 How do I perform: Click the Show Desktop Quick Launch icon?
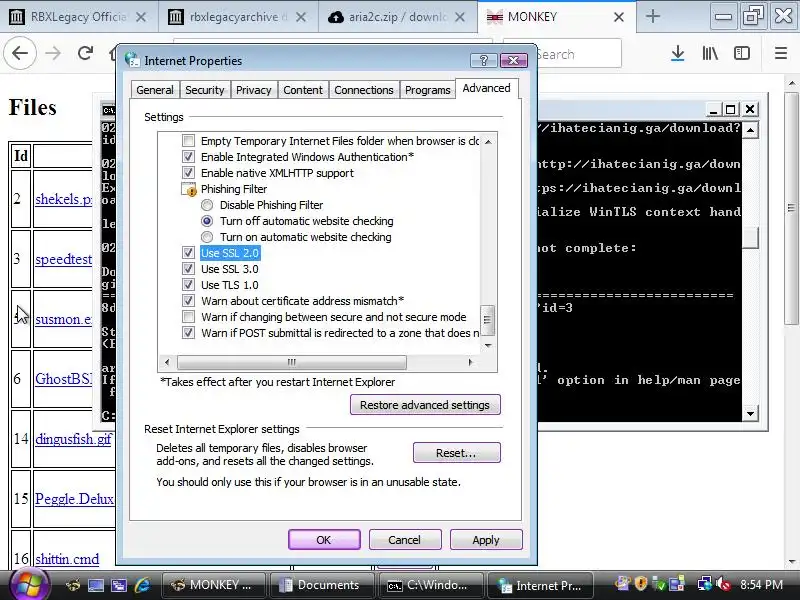coord(96,585)
